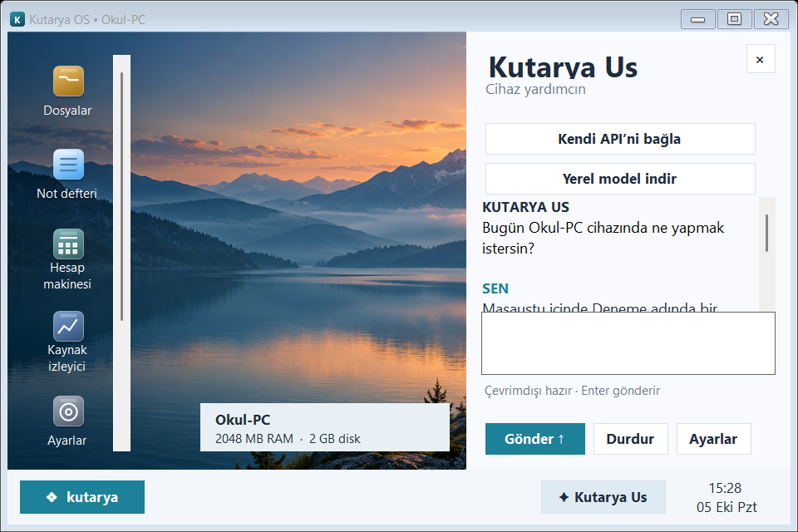The image size is (798, 532).
Task: Minimize the Kutarya OS window
Action: click(x=697, y=19)
